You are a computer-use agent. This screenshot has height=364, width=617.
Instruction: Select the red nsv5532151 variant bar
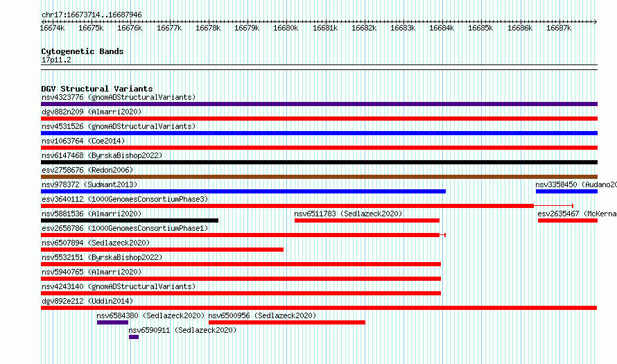tap(241, 264)
